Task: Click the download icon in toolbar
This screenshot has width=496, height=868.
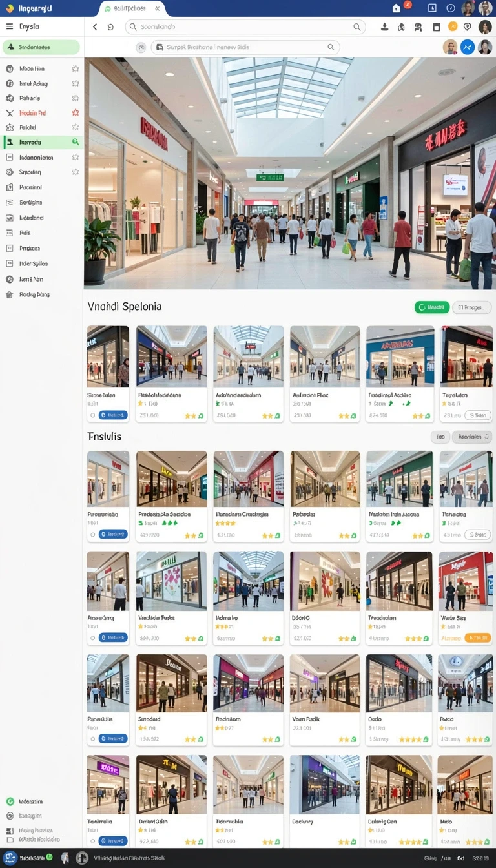Action: point(385,26)
